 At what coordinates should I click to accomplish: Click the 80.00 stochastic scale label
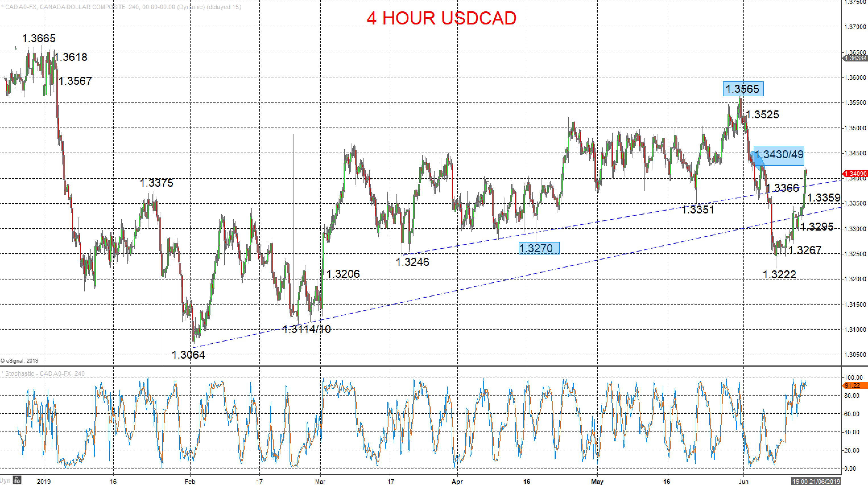852,396
